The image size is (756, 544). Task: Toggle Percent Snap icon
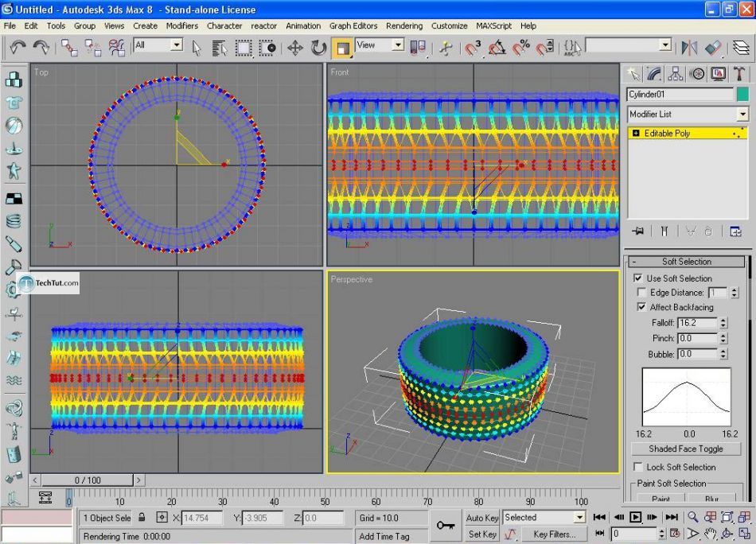[x=521, y=48]
